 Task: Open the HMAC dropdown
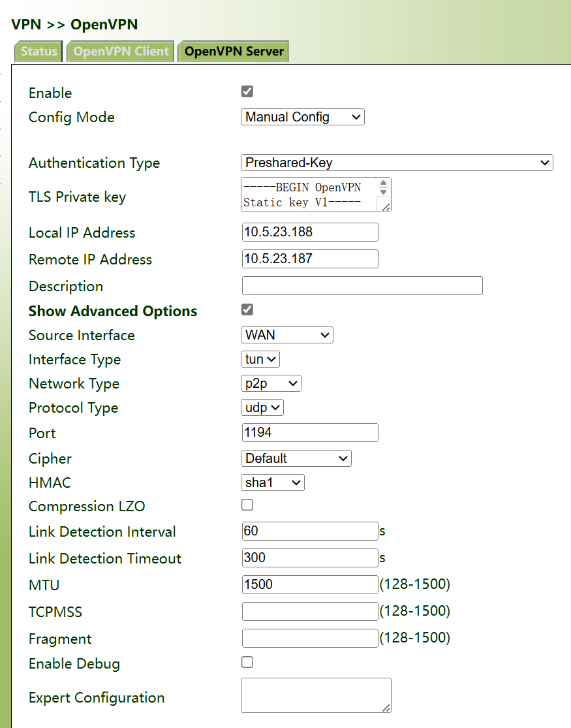coord(273,483)
